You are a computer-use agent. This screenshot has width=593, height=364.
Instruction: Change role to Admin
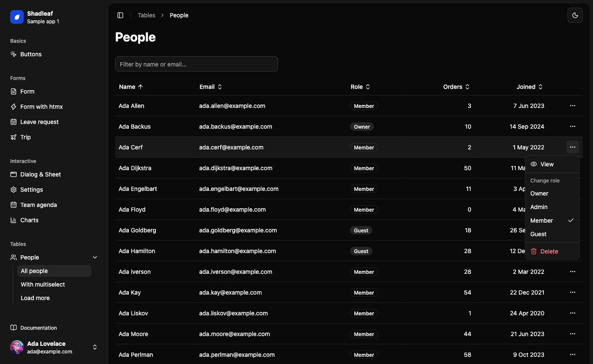point(552,207)
